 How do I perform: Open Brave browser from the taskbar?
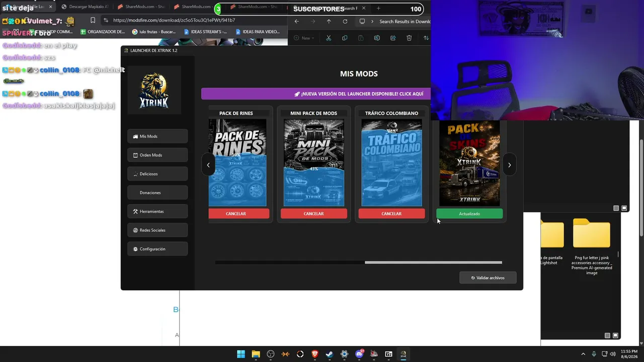point(315,354)
